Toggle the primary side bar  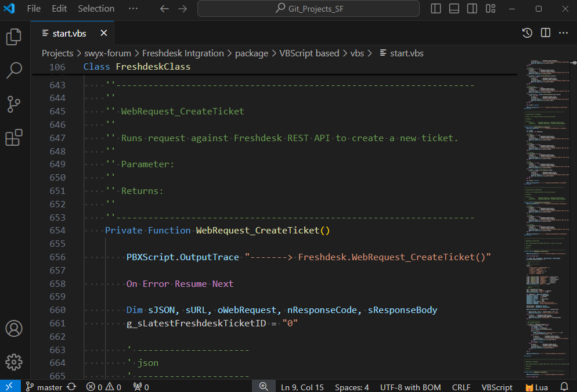[436, 9]
